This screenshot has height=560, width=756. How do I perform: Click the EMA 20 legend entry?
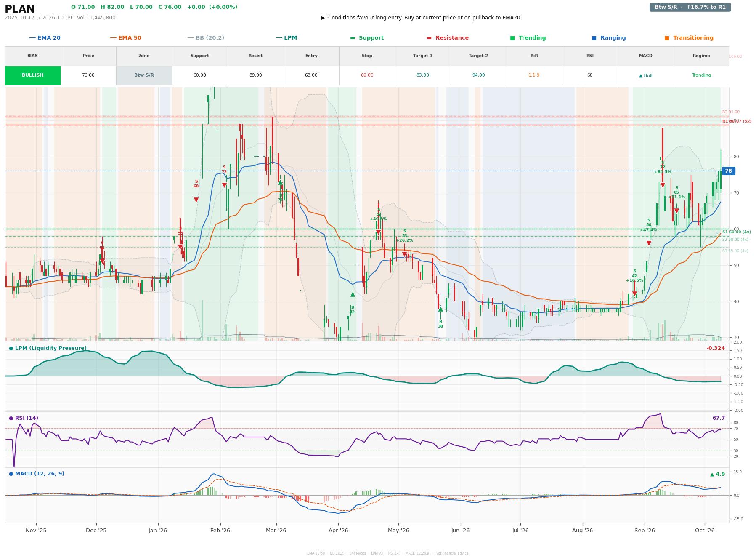(45, 38)
